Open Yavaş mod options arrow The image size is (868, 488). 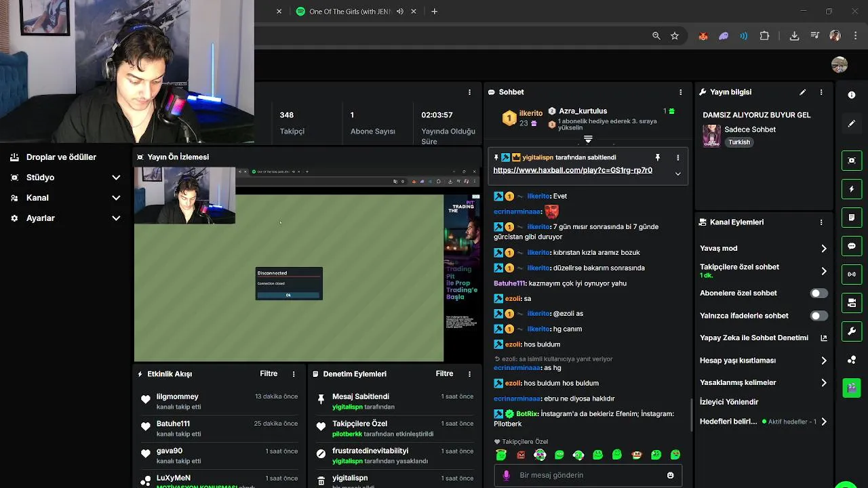pos(824,249)
